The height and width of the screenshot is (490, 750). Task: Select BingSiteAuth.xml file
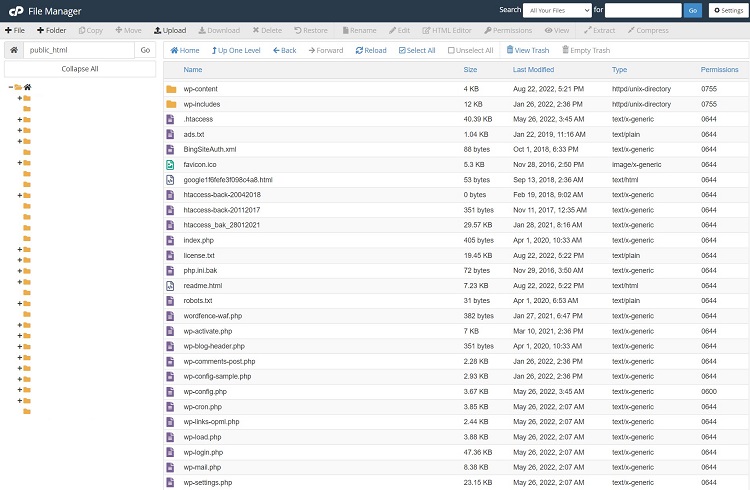(210, 149)
